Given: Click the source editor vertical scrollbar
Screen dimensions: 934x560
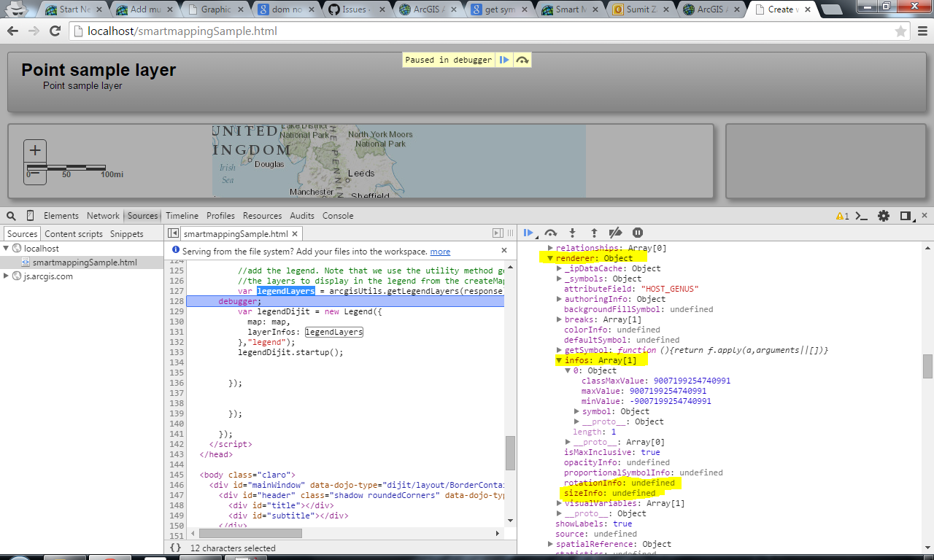Looking at the screenshot, I should (510, 452).
